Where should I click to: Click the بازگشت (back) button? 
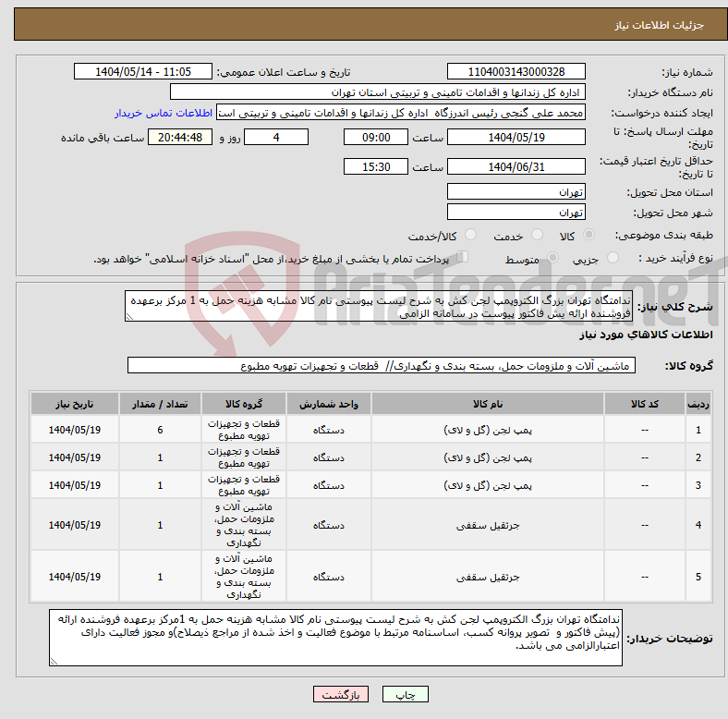coord(341,694)
